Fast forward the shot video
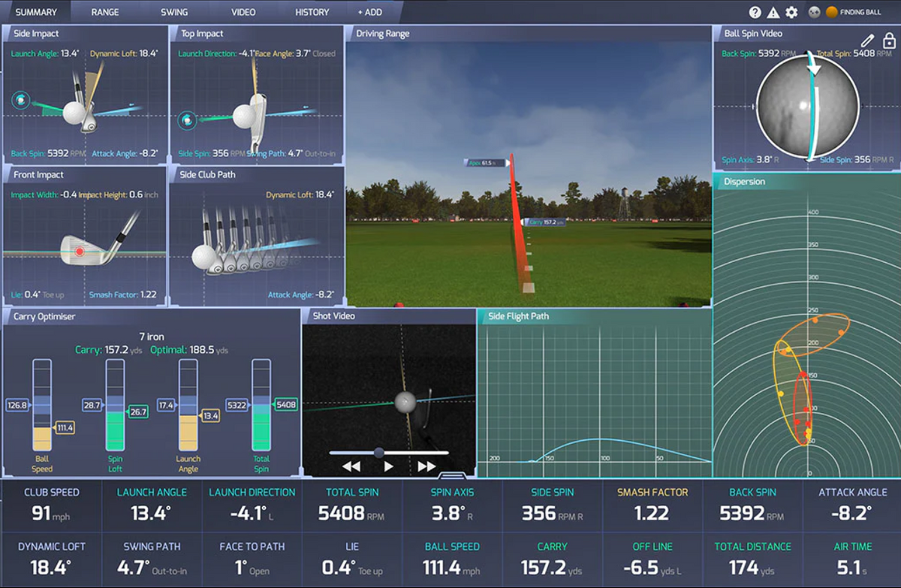Screen dimensions: 901x588 (426, 466)
